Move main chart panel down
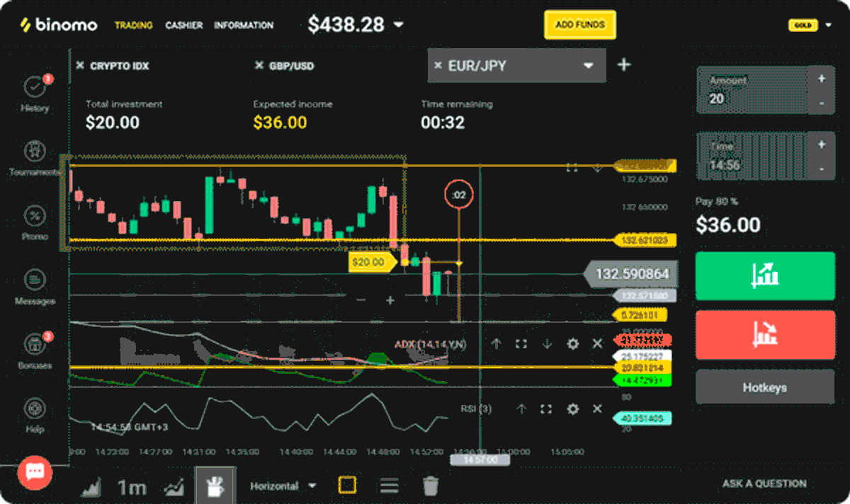The image size is (850, 504). pyautogui.click(x=597, y=168)
